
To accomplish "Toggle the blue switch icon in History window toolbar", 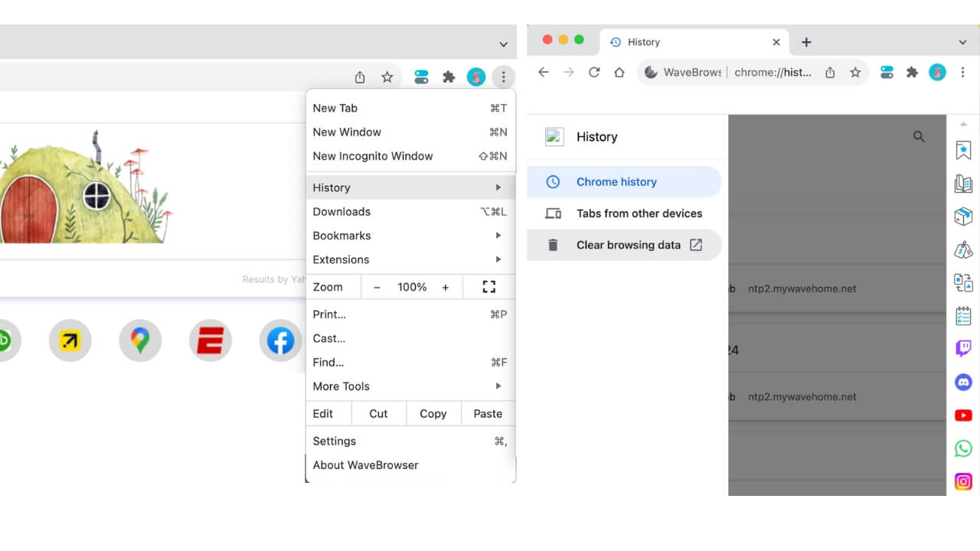I will point(887,73).
